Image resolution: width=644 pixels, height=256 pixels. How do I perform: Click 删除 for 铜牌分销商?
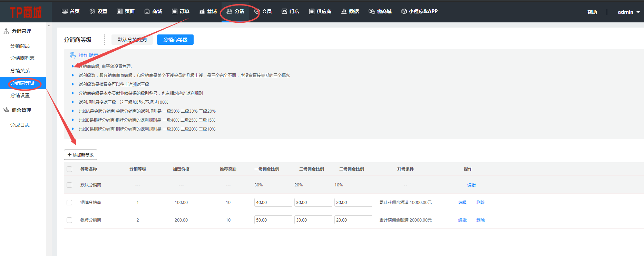[480, 203]
